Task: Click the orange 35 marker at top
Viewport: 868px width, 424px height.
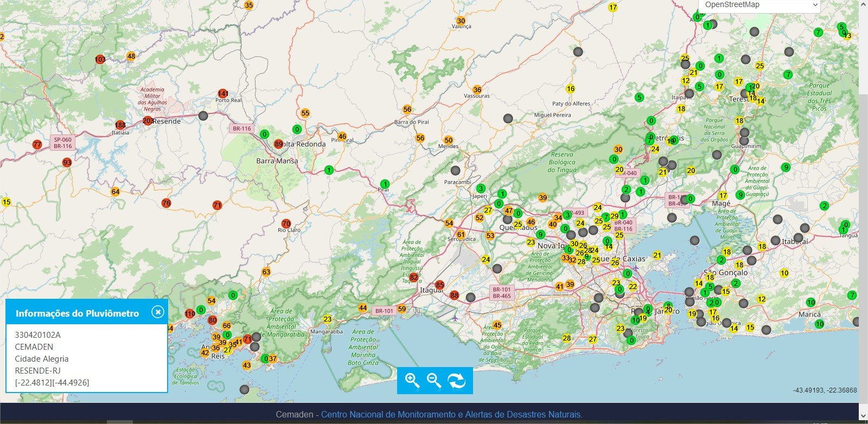Action: [248, 5]
